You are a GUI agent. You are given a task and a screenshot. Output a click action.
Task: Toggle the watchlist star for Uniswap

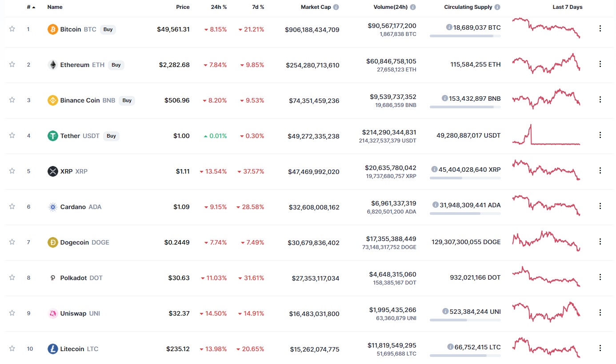12,313
